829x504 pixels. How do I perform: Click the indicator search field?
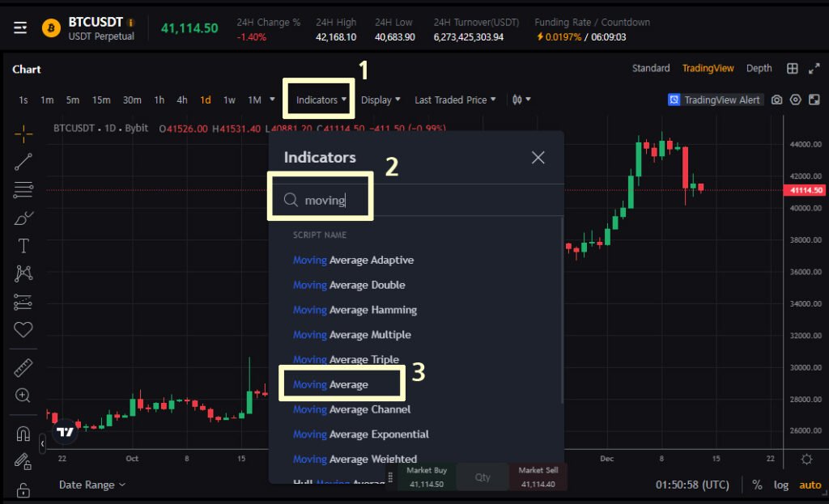pyautogui.click(x=416, y=201)
